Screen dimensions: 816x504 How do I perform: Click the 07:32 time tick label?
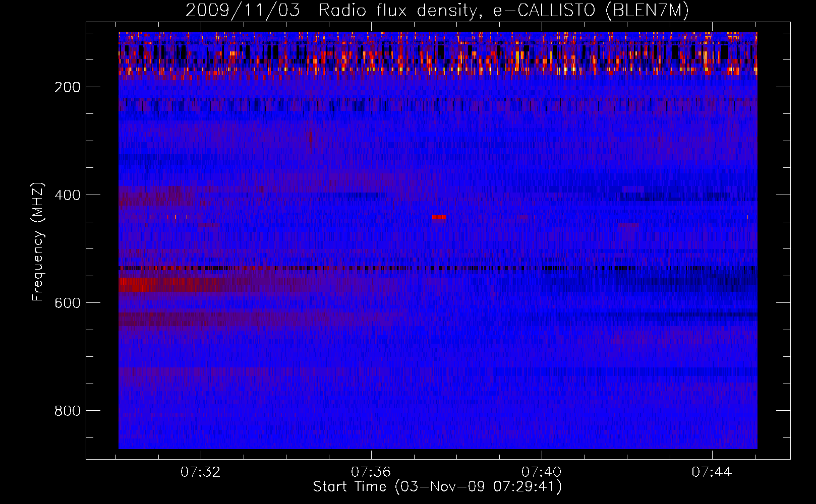coord(201,472)
